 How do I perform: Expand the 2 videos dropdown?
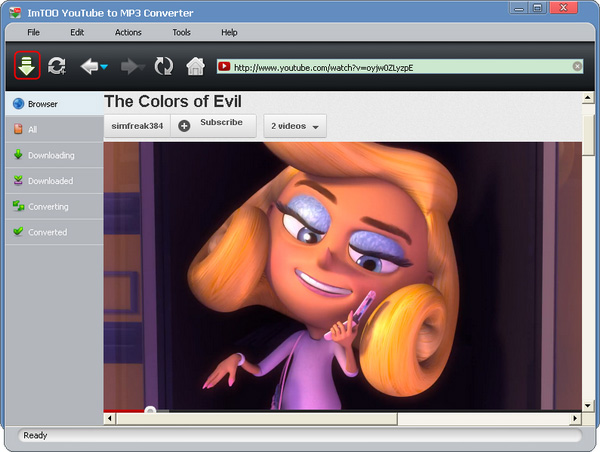pyautogui.click(x=295, y=126)
